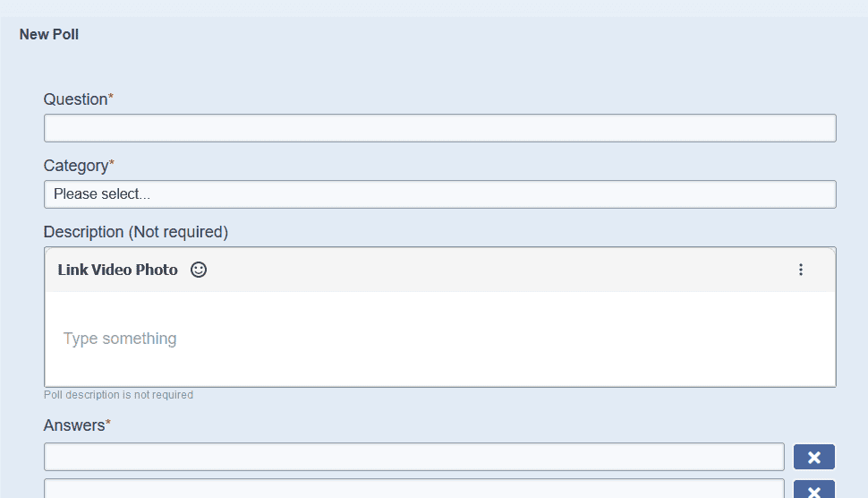Focus the Question text field
The width and height of the screenshot is (868, 498).
coord(440,128)
